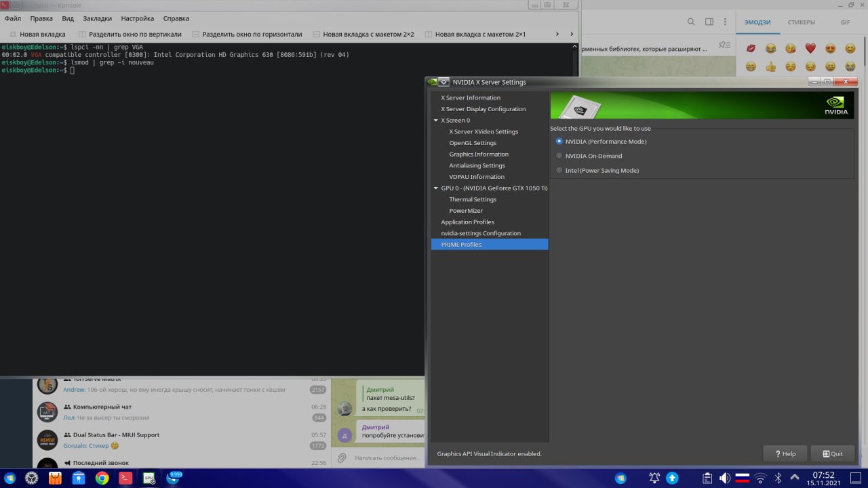The height and width of the screenshot is (488, 868).
Task: Open VDPAU Information entry
Action: pyautogui.click(x=477, y=177)
